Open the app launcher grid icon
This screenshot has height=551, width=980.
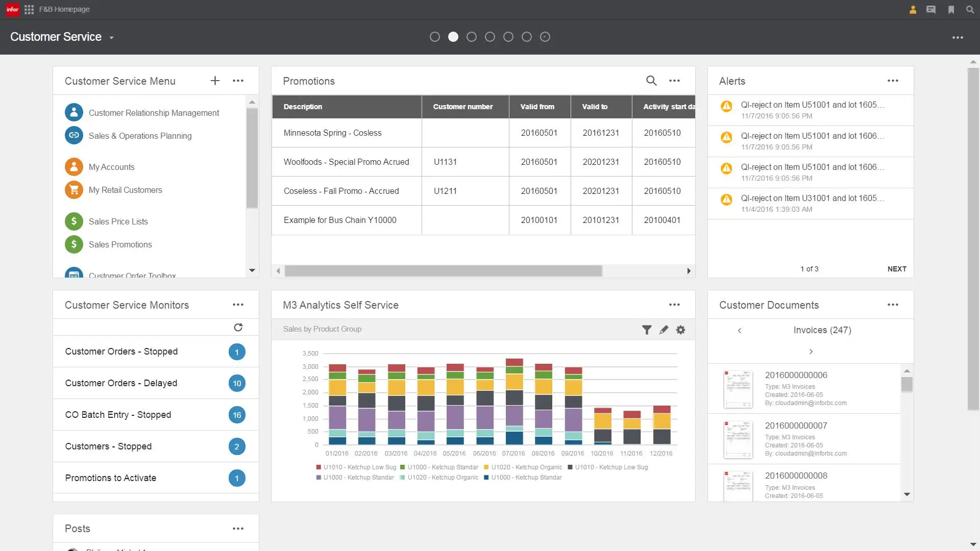point(29,9)
